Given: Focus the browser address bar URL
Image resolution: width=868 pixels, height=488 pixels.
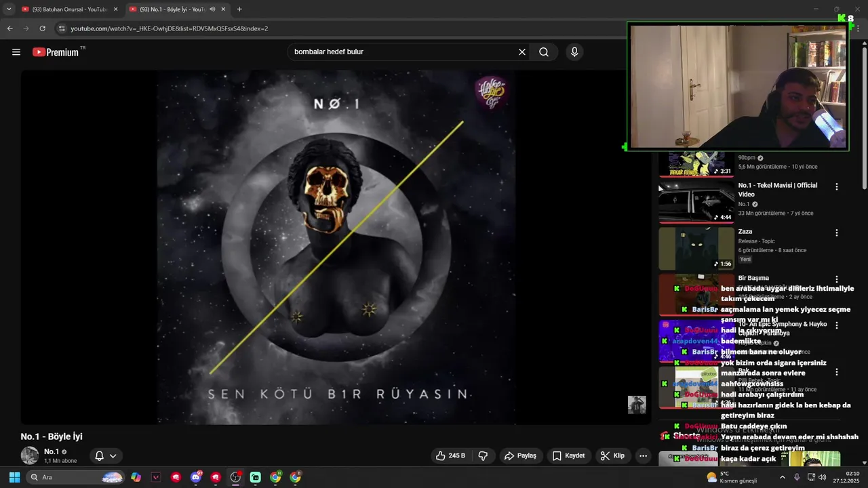Looking at the screenshot, I should [x=170, y=28].
